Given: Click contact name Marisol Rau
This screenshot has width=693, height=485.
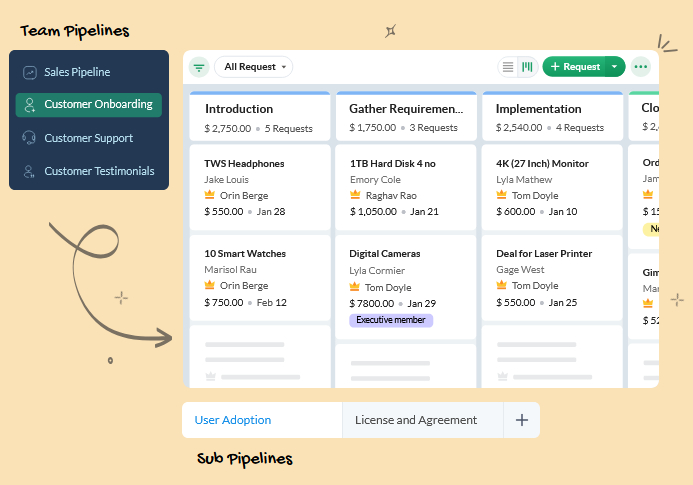Looking at the screenshot, I should [230, 270].
